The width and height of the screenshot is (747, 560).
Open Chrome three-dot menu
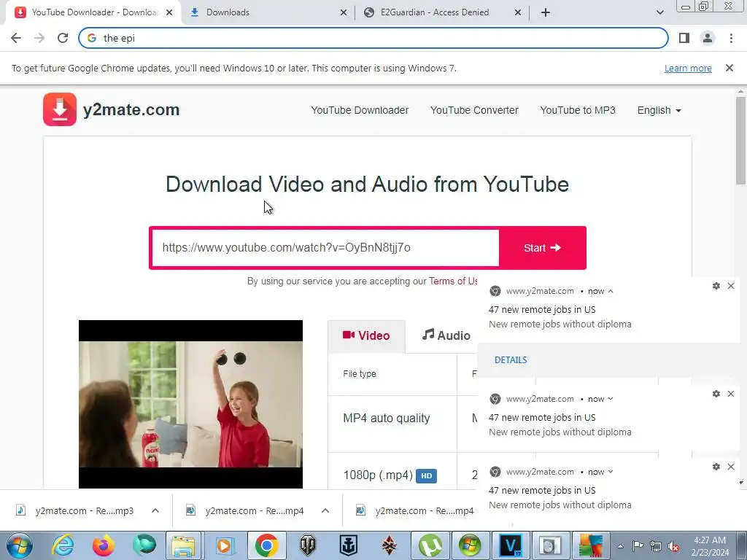pos(731,38)
